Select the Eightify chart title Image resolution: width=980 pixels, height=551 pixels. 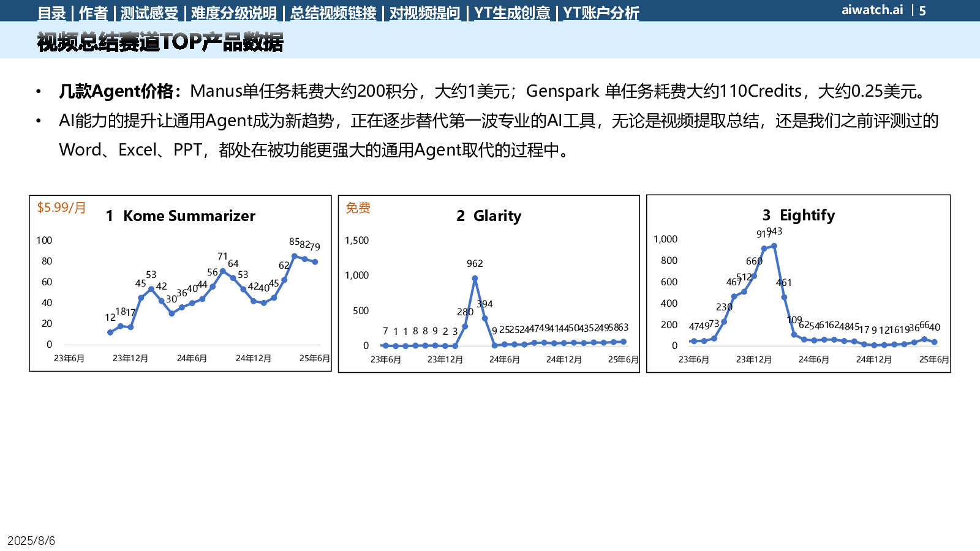tap(799, 215)
